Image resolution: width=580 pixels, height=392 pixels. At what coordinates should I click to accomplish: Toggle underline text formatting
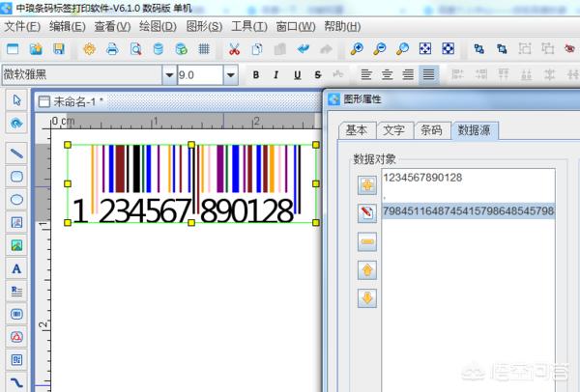click(297, 75)
